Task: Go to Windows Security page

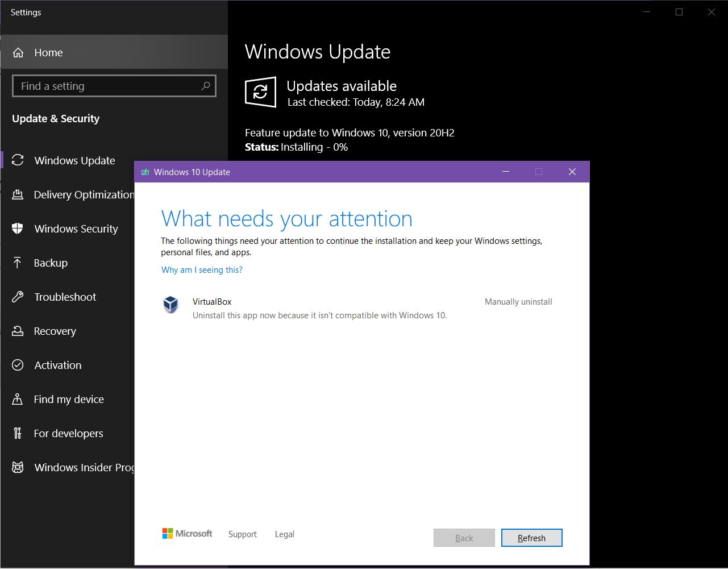Action: [67, 229]
